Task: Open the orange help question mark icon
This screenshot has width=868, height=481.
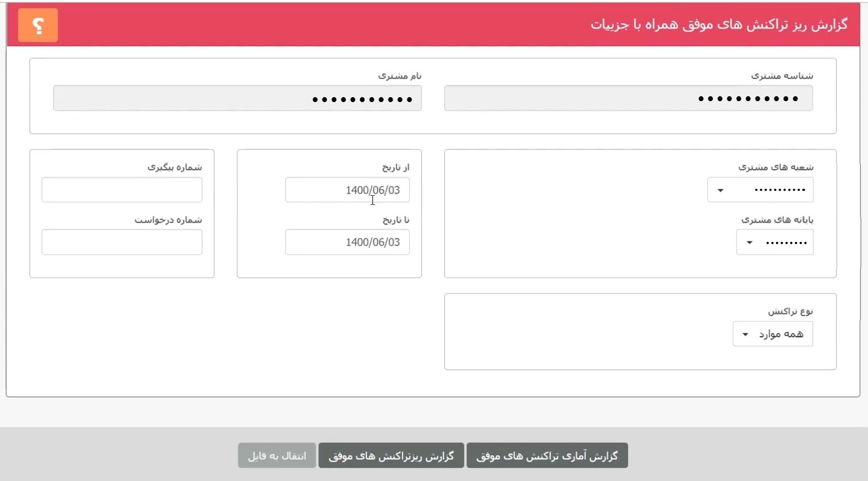Action: [38, 25]
